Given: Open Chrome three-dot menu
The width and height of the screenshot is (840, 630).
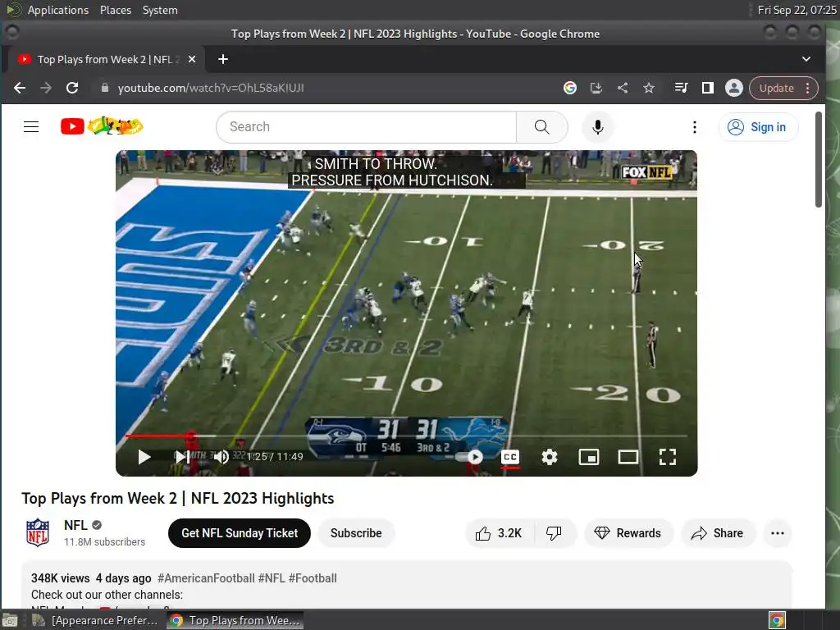Looking at the screenshot, I should [x=808, y=88].
